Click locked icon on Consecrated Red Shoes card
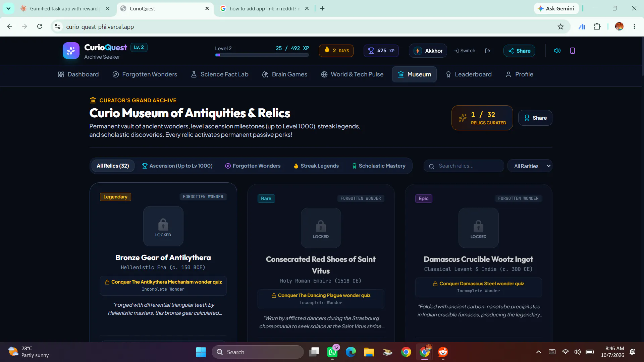This screenshot has height=362, width=644. [321, 228]
